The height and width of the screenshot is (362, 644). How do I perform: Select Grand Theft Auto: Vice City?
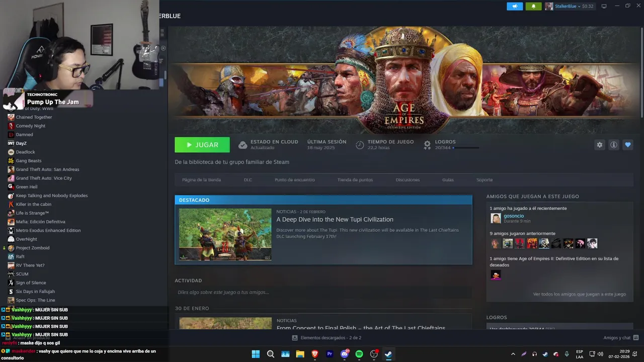click(44, 178)
